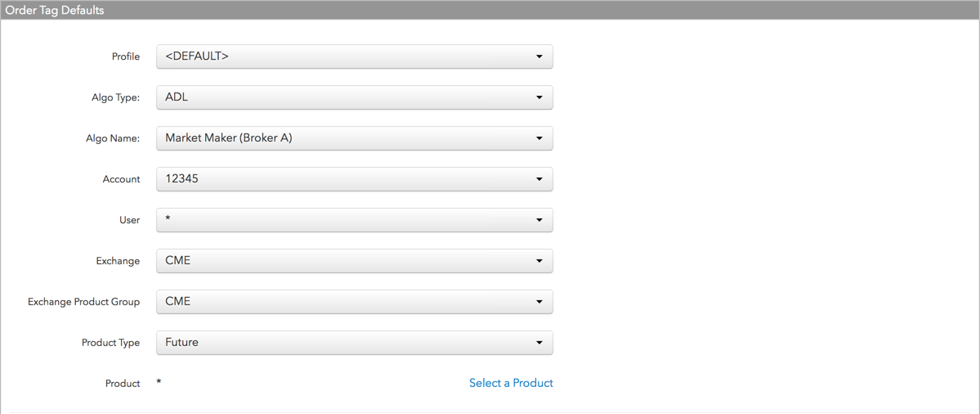Viewport: 980px width, 414px height.
Task: Click the User field label
Action: [x=130, y=220]
